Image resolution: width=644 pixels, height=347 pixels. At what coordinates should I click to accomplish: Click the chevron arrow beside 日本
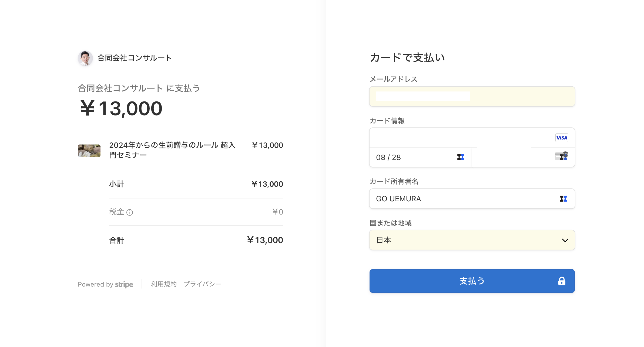click(565, 240)
